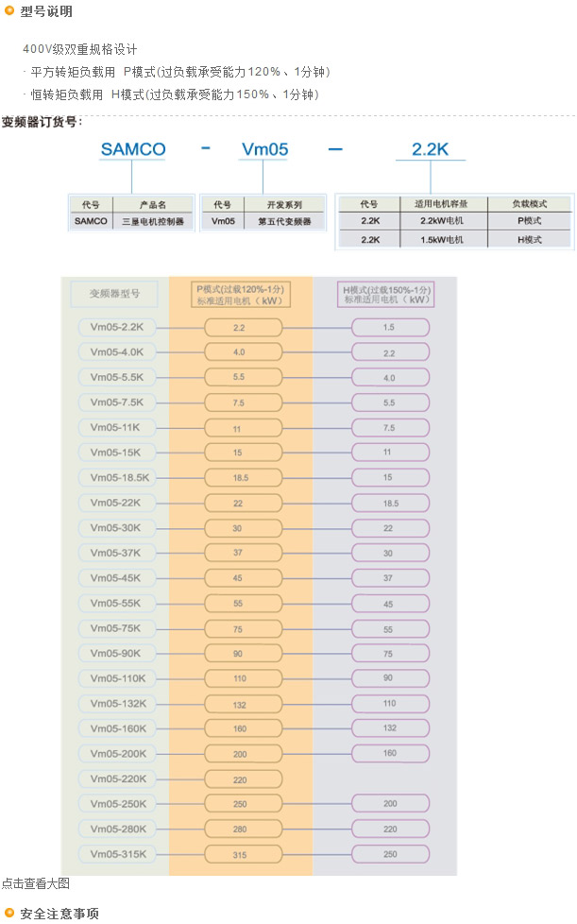Viewport: 577px width, 924px height.
Task: Select the Vm05-15K model box
Action: tap(116, 453)
